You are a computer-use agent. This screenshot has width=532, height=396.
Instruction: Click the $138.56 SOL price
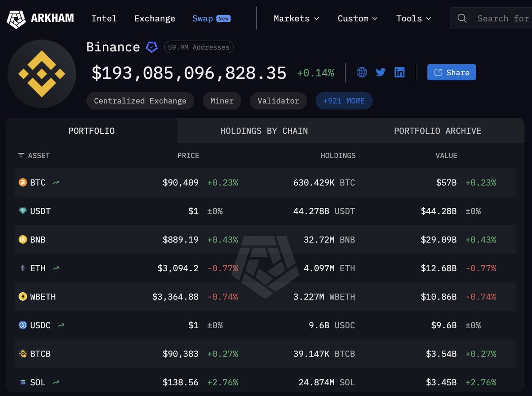pyautogui.click(x=181, y=382)
